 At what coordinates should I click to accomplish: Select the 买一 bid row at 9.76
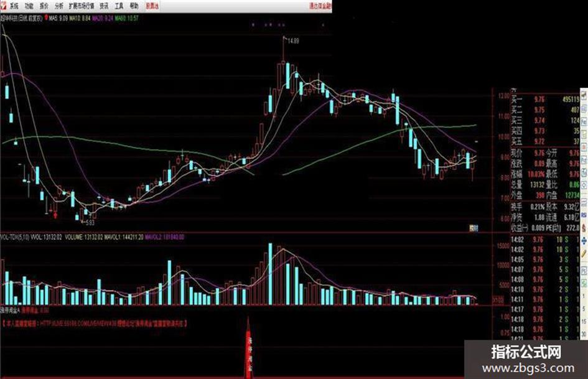(545, 100)
